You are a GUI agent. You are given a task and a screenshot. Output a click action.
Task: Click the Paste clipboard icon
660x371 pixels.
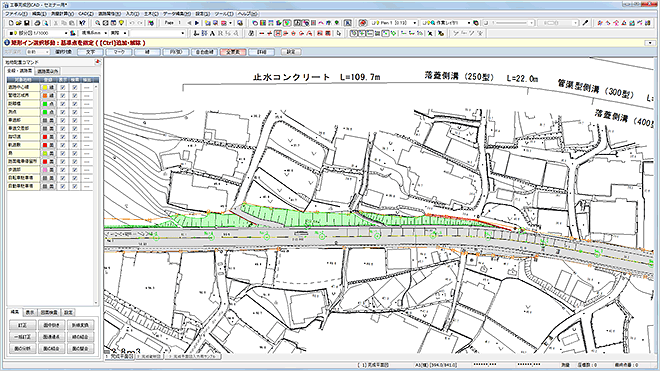pyautogui.click(x=72, y=23)
